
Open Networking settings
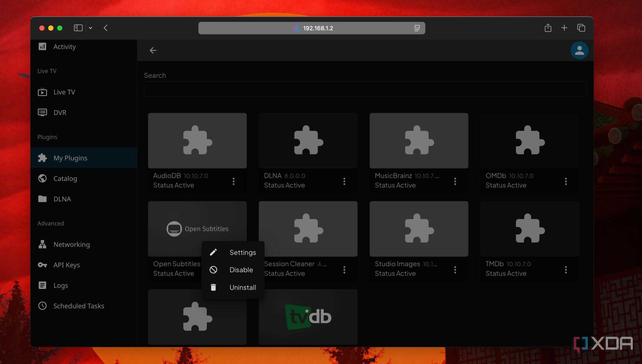pos(84,244)
